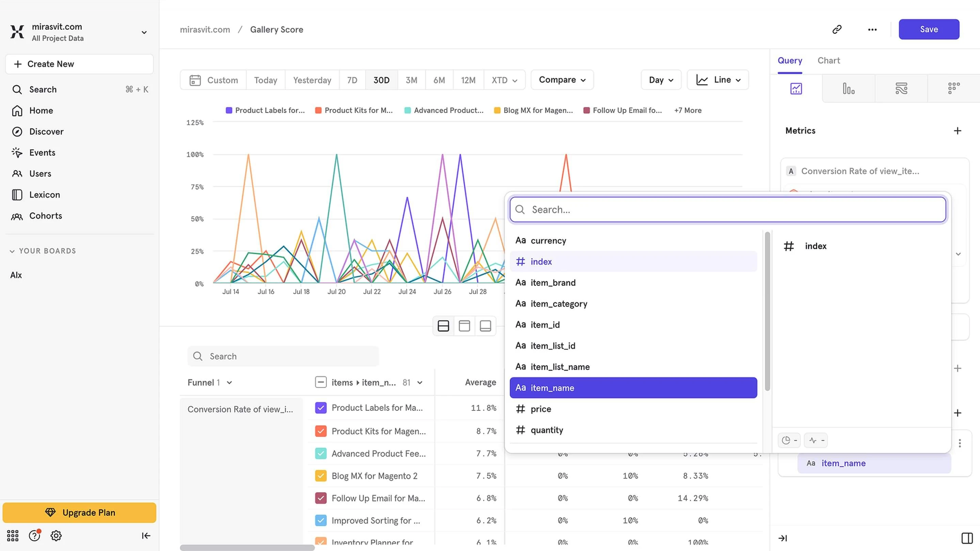980x551 pixels.
Task: Select the 7D date range tab
Action: [x=352, y=80]
